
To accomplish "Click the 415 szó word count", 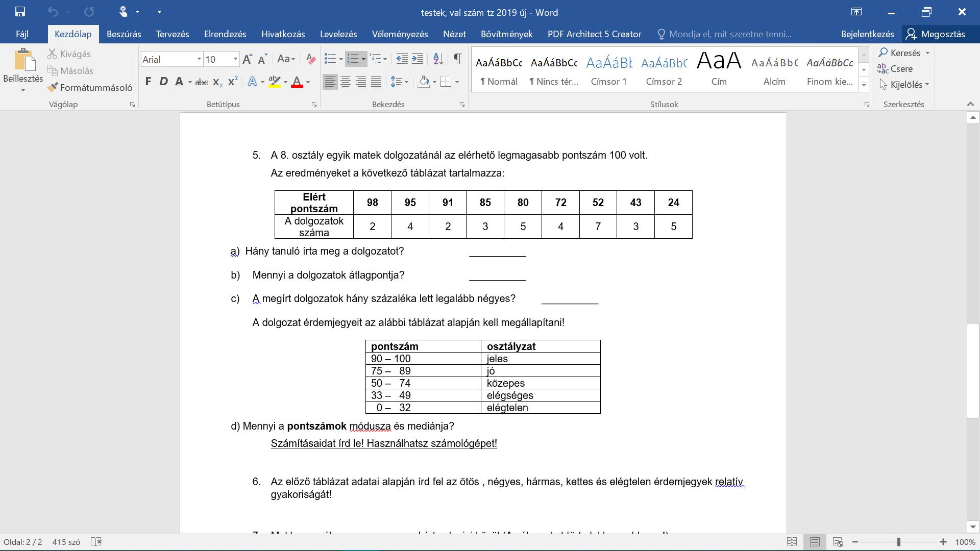I will pyautogui.click(x=66, y=542).
